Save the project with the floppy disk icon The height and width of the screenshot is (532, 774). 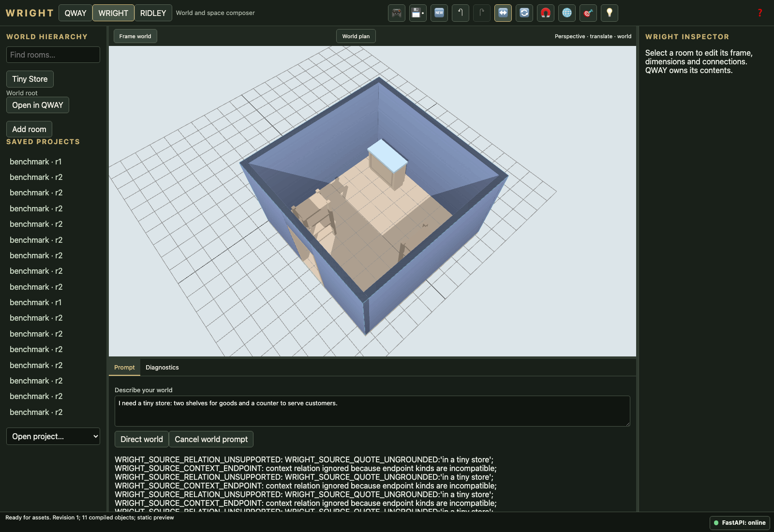point(418,13)
